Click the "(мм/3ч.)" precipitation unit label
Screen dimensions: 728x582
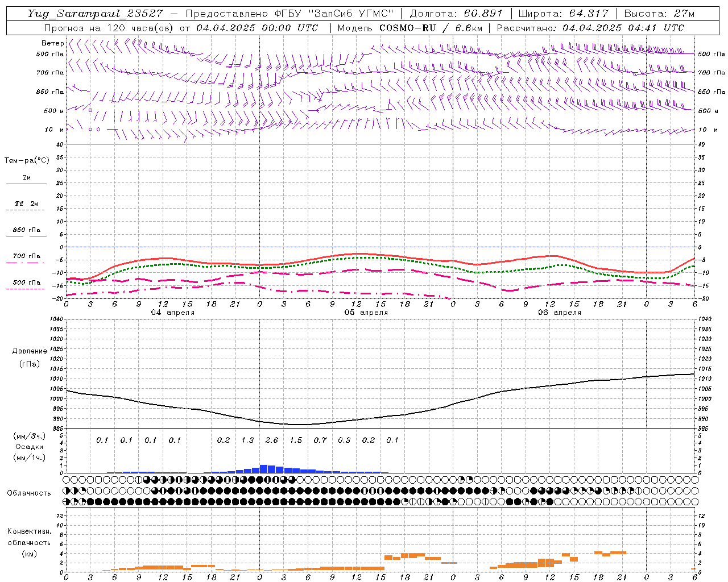tap(30, 436)
